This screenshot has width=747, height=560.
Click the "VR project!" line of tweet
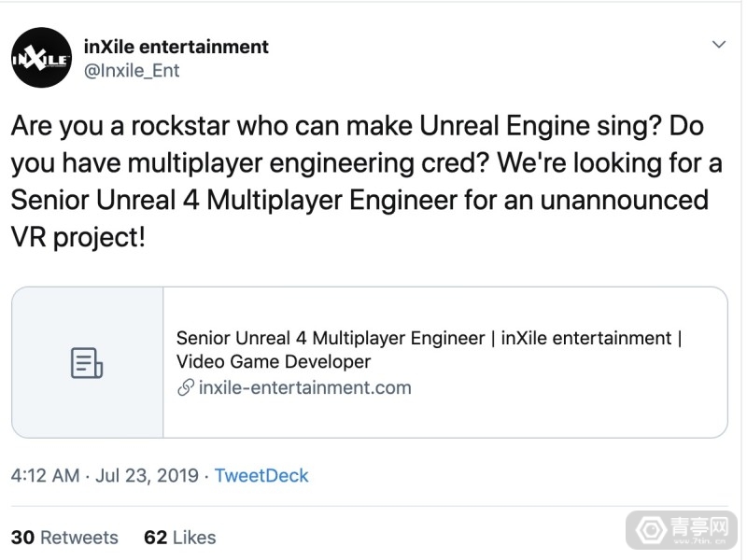(78, 237)
